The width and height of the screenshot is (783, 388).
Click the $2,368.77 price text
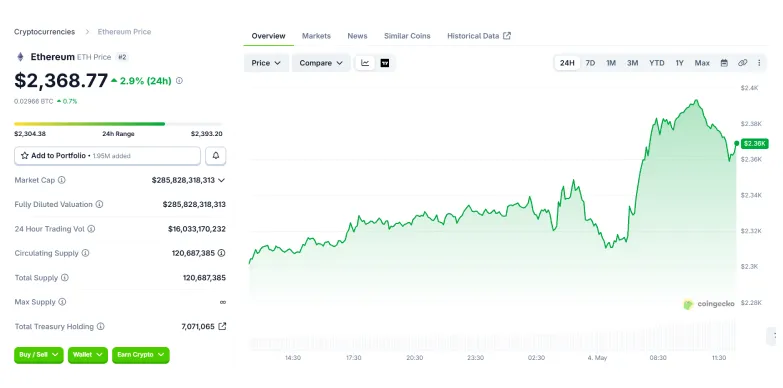click(61, 80)
